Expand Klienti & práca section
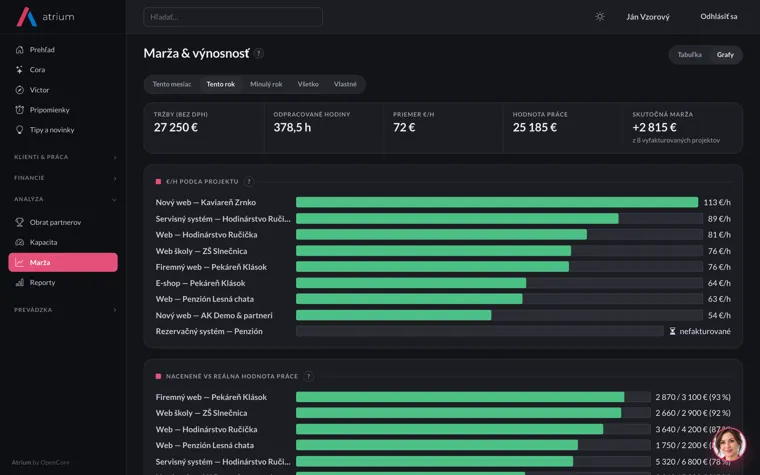760x475 pixels. click(65, 157)
